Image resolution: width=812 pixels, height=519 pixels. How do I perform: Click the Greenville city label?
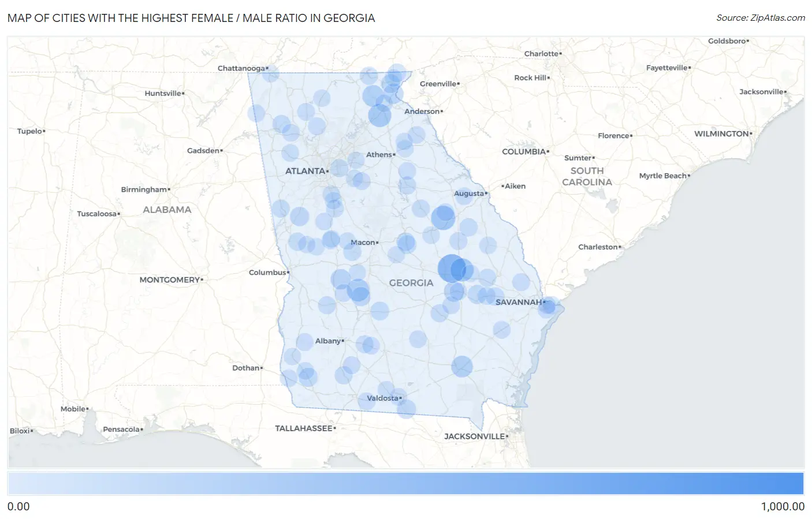(438, 84)
